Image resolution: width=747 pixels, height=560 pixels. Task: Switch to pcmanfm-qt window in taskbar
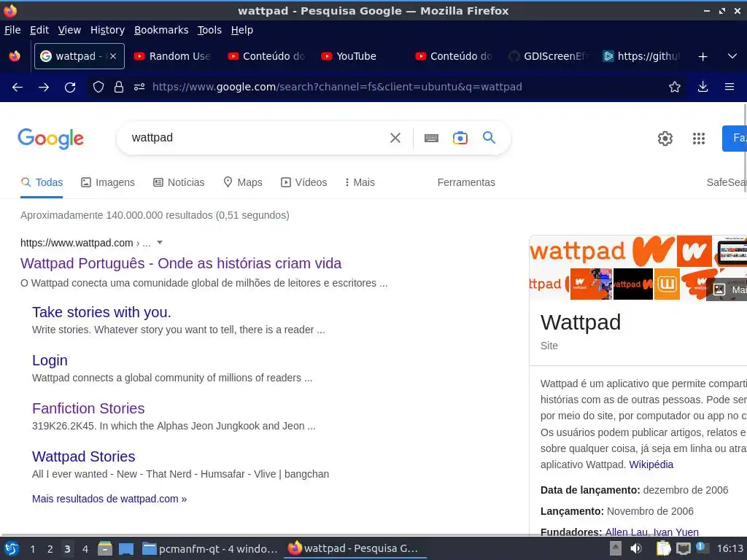pyautogui.click(x=210, y=549)
